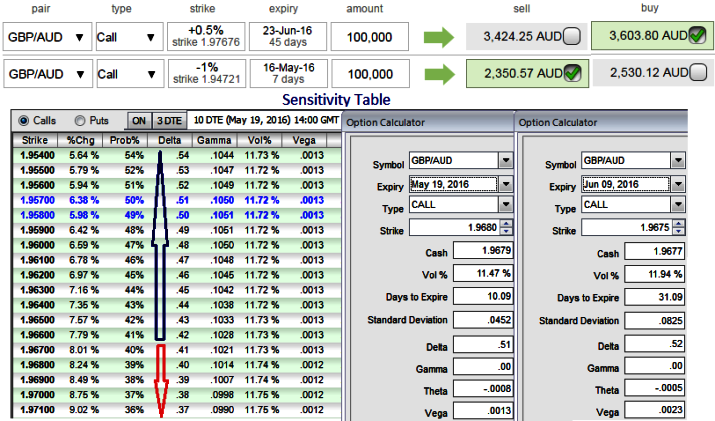This screenshot has width=715, height=421.
Task: Click the green arrow in first row
Action: tap(437, 38)
